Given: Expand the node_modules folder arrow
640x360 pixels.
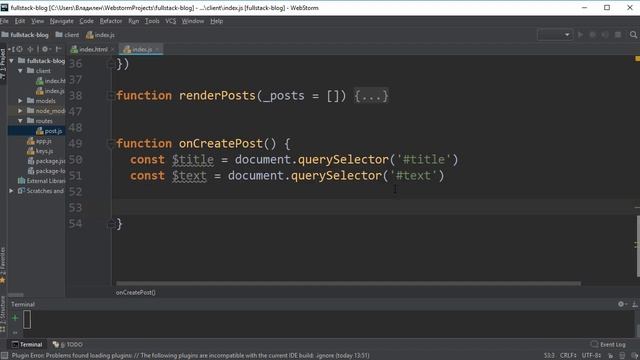Looking at the screenshot, I should (20, 111).
